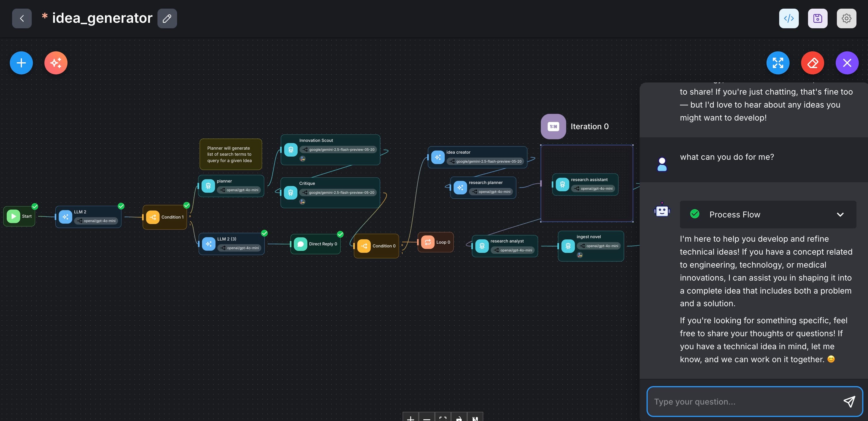Zoom in using the bottom toolbar plus icon

point(410,419)
